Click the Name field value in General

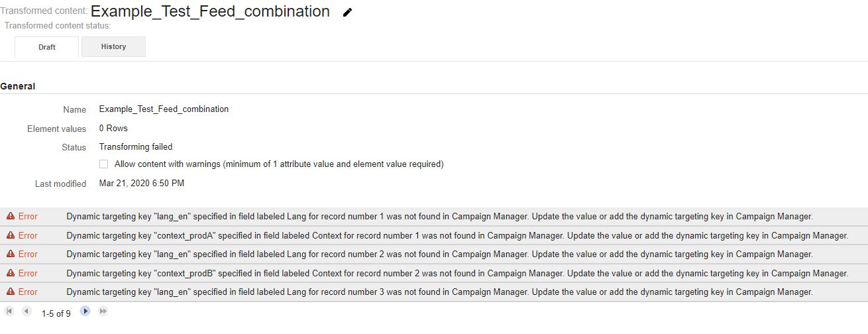point(164,109)
